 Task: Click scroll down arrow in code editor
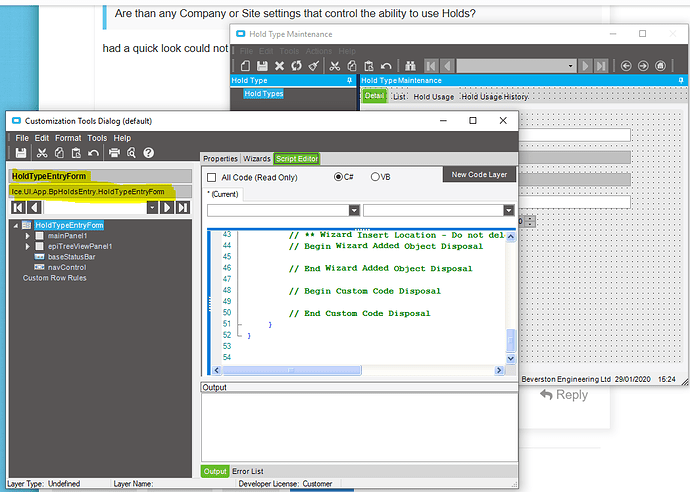tap(510, 359)
